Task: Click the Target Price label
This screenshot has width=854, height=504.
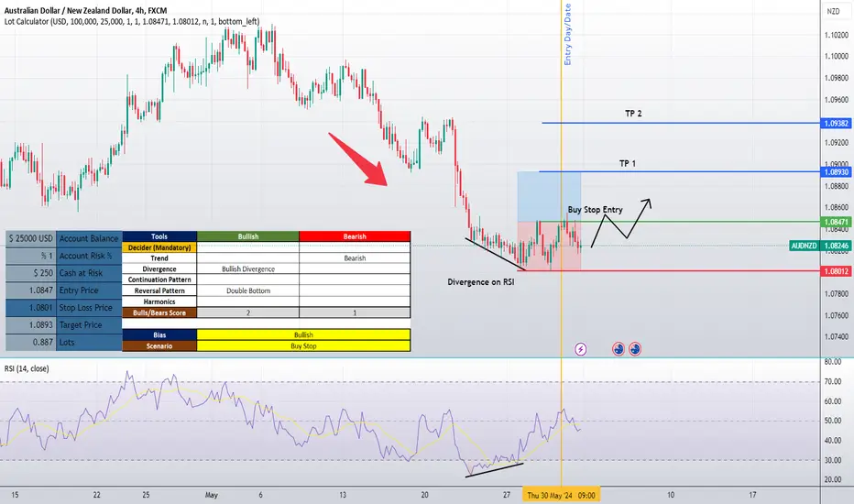Action: (x=89, y=325)
